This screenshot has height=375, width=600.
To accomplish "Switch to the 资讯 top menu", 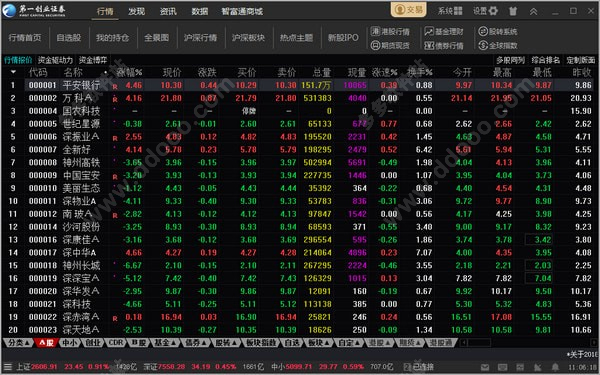I will pos(168,11).
